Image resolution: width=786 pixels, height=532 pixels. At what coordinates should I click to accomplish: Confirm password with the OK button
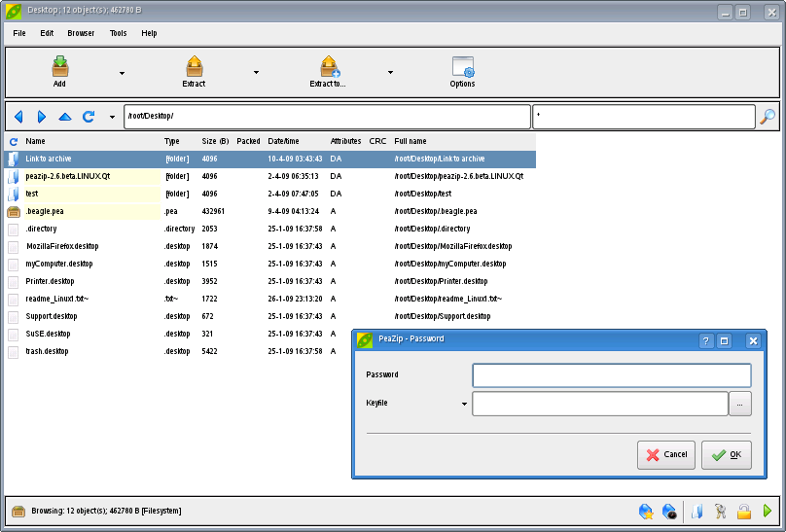(x=726, y=454)
